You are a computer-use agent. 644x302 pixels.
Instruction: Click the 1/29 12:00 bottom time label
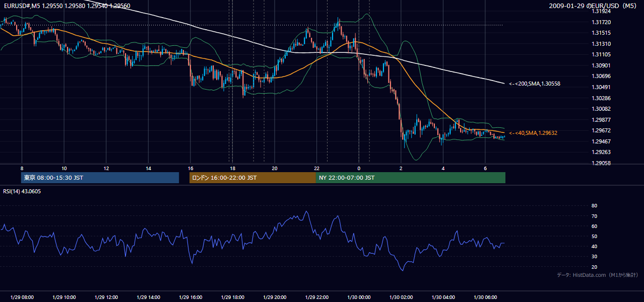click(x=106, y=297)
